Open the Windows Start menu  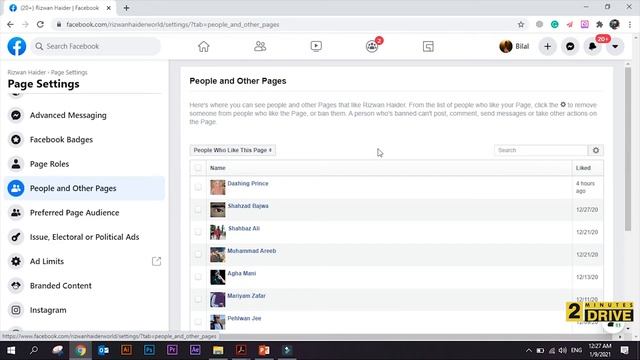tap(11, 350)
